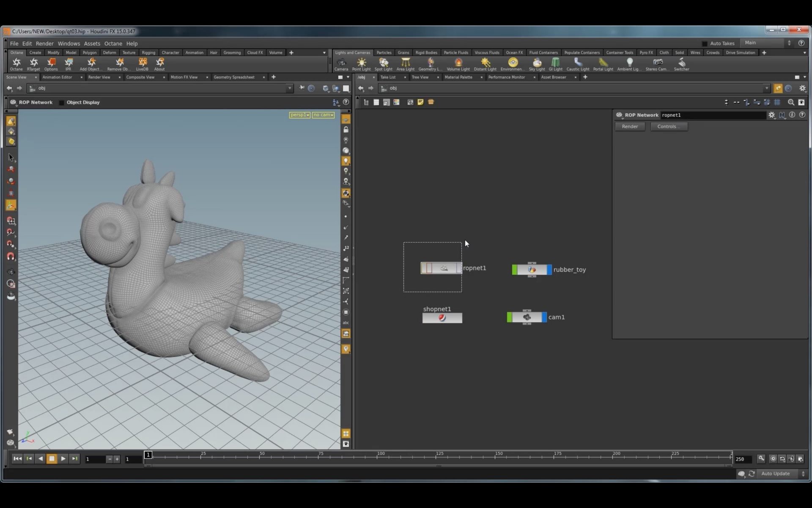Toggle Auto Takes checkbox
This screenshot has width=812, height=508.
point(705,43)
